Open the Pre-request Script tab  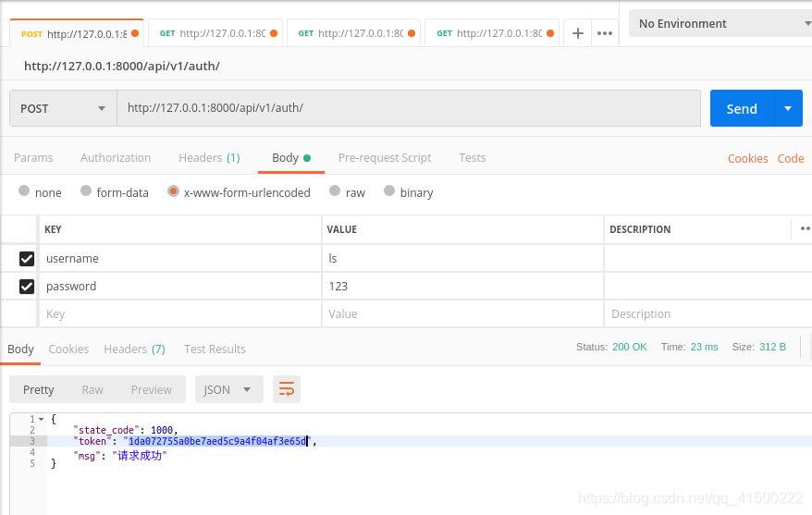[385, 158]
